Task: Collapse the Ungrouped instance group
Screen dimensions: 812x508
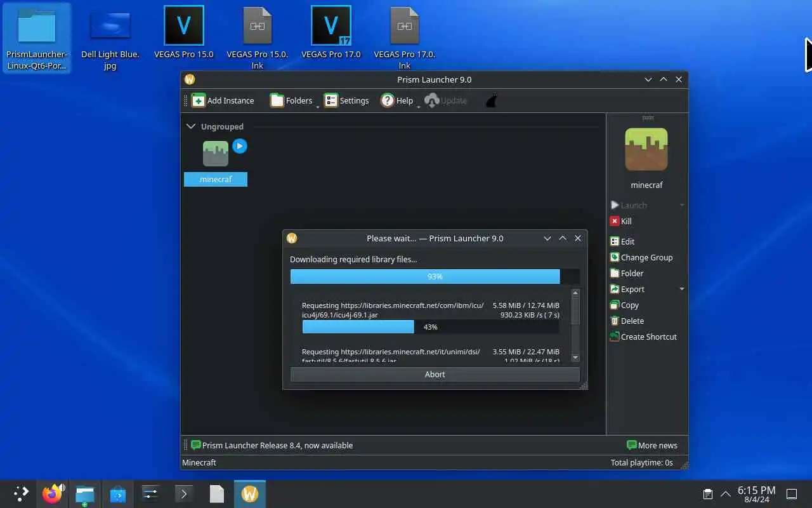Action: pos(191,126)
